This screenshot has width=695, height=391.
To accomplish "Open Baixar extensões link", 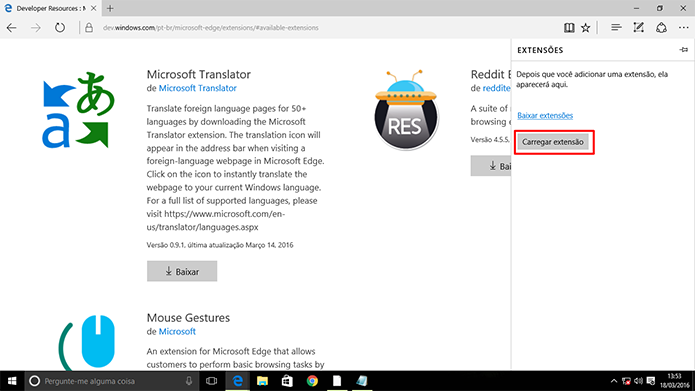I will (x=545, y=116).
